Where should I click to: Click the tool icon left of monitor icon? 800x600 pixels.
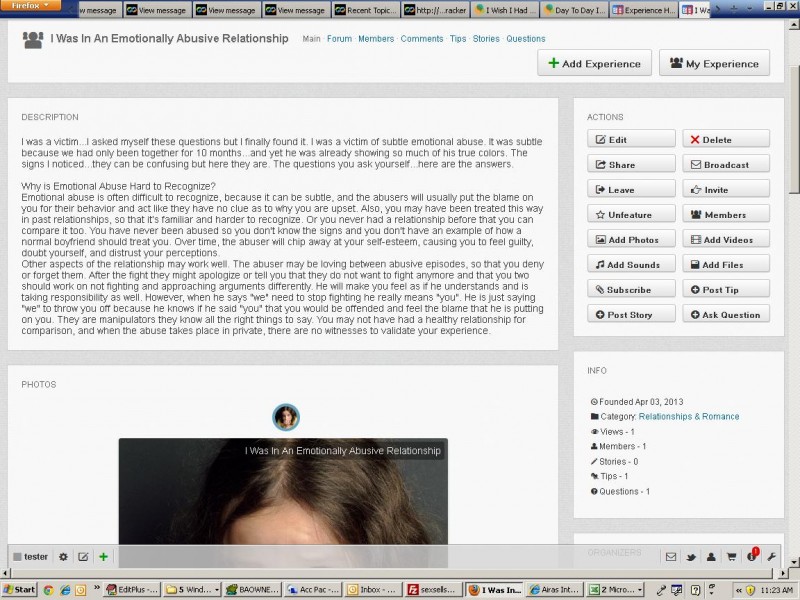tap(661, 590)
